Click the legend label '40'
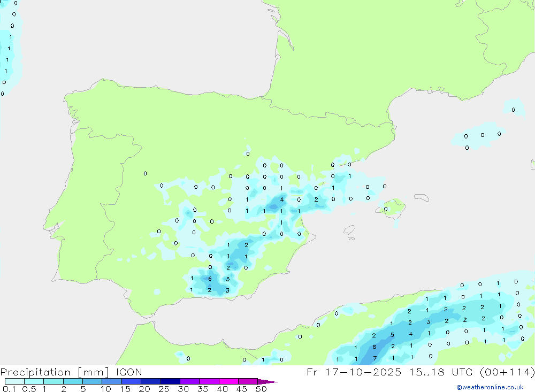This screenshot has height=392, width=535. (x=222, y=389)
